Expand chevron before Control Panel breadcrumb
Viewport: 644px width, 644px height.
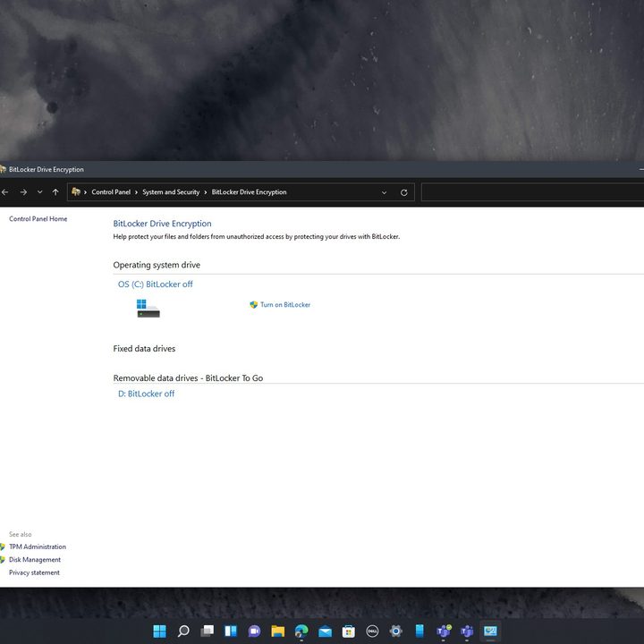coord(85,192)
